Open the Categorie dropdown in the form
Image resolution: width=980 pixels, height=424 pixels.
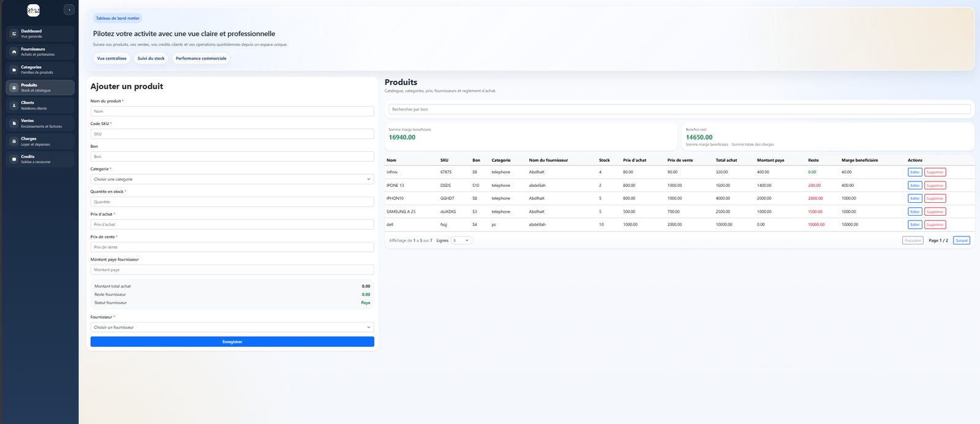pos(232,179)
